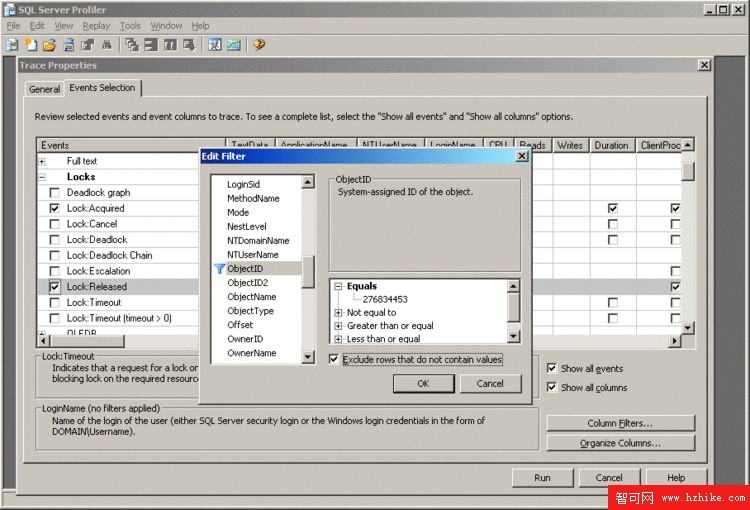Screen dimensions: 750x510
Task: Click the Help question-mark toolbar icon
Action: click(259, 45)
